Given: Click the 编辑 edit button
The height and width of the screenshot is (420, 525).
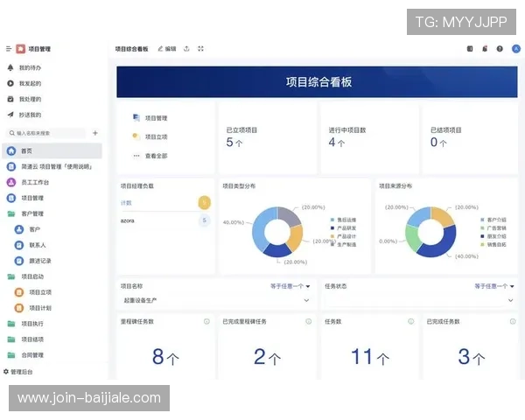Looking at the screenshot, I should click(167, 49).
